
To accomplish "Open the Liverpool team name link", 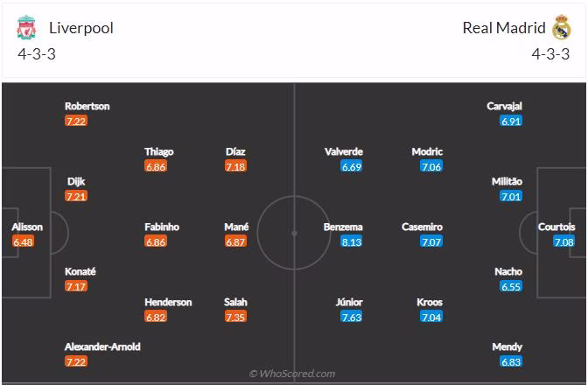I will (x=80, y=28).
